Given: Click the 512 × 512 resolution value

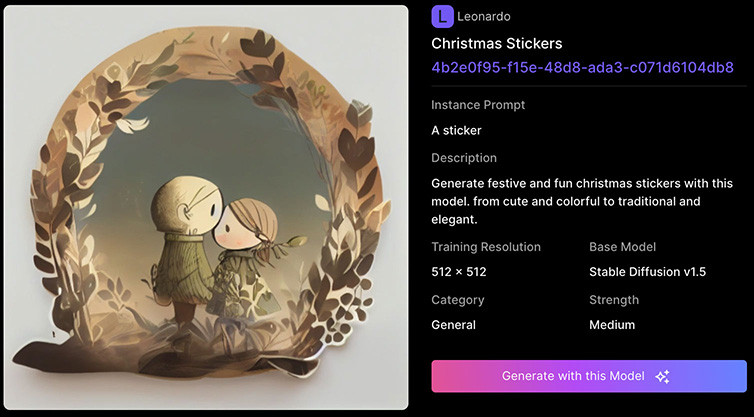Looking at the screenshot, I should click(459, 272).
